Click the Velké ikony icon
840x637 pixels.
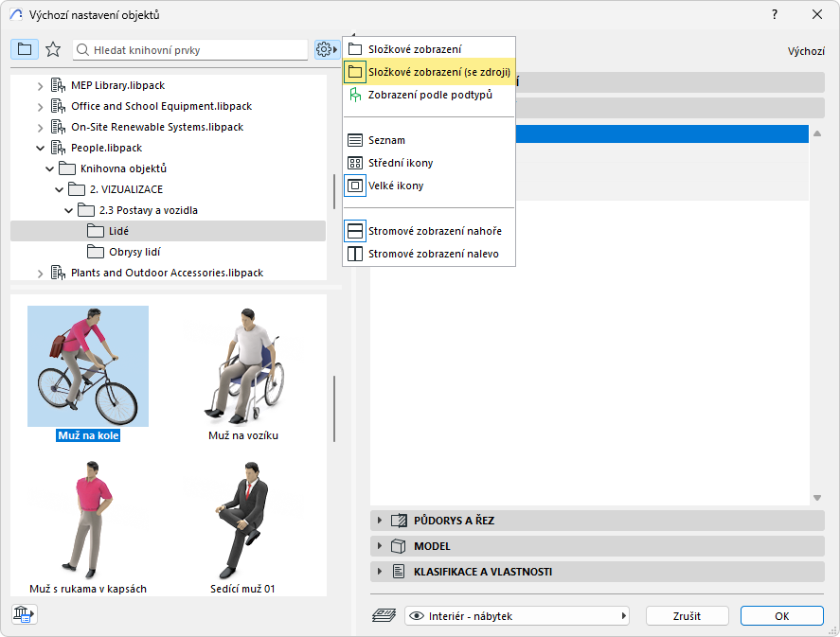355,186
